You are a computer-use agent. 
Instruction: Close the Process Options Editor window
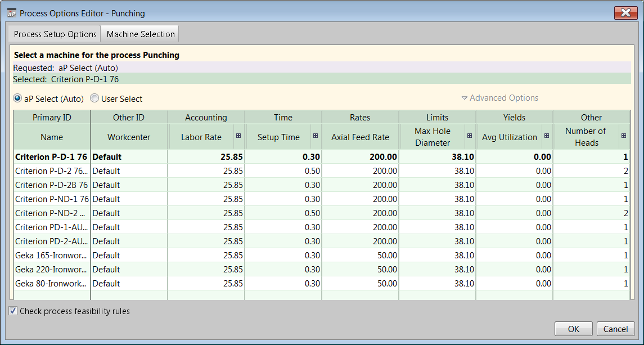point(625,13)
